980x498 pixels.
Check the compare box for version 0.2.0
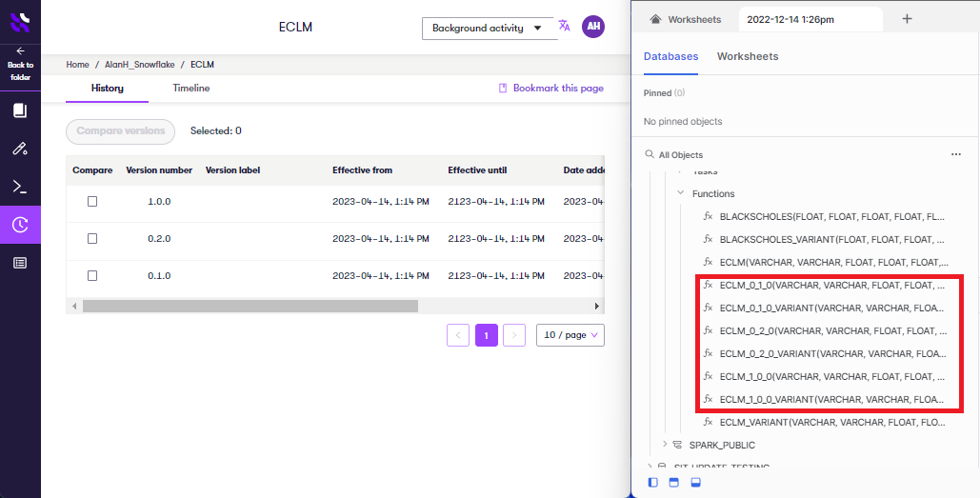click(x=92, y=239)
